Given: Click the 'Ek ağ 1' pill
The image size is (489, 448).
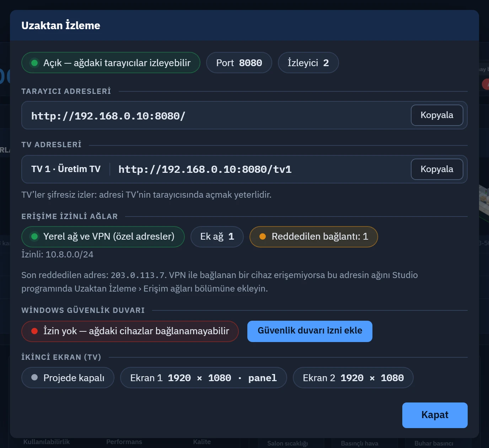Looking at the screenshot, I should click(217, 237).
